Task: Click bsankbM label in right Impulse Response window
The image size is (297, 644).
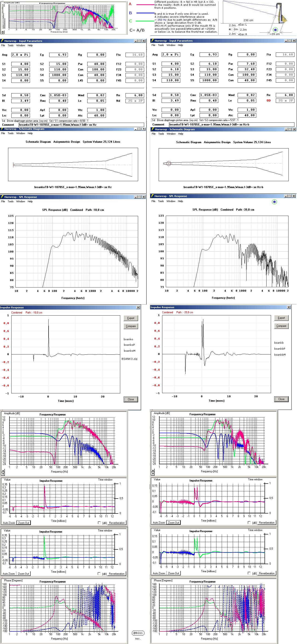Action: tap(280, 355)
